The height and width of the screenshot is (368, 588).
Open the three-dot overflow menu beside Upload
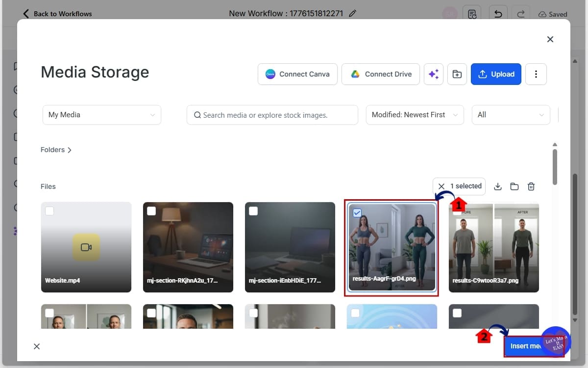pyautogui.click(x=536, y=74)
